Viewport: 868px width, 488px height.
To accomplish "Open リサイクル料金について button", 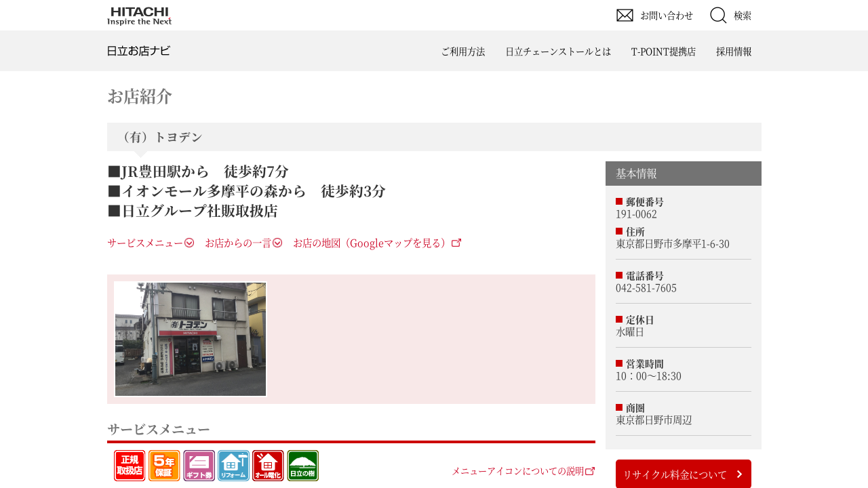I will [x=683, y=474].
